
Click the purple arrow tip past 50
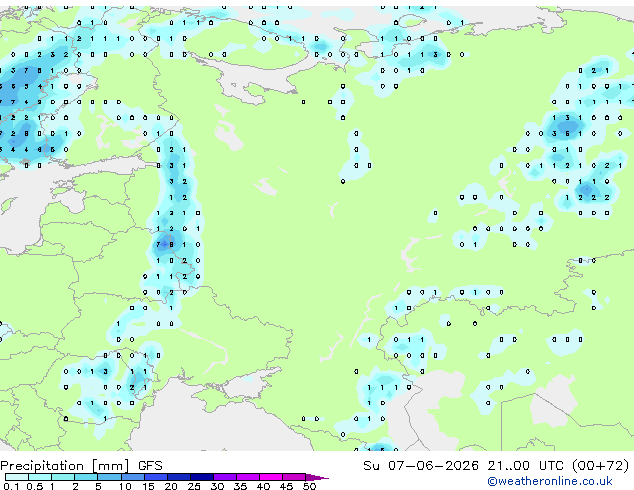317,477
